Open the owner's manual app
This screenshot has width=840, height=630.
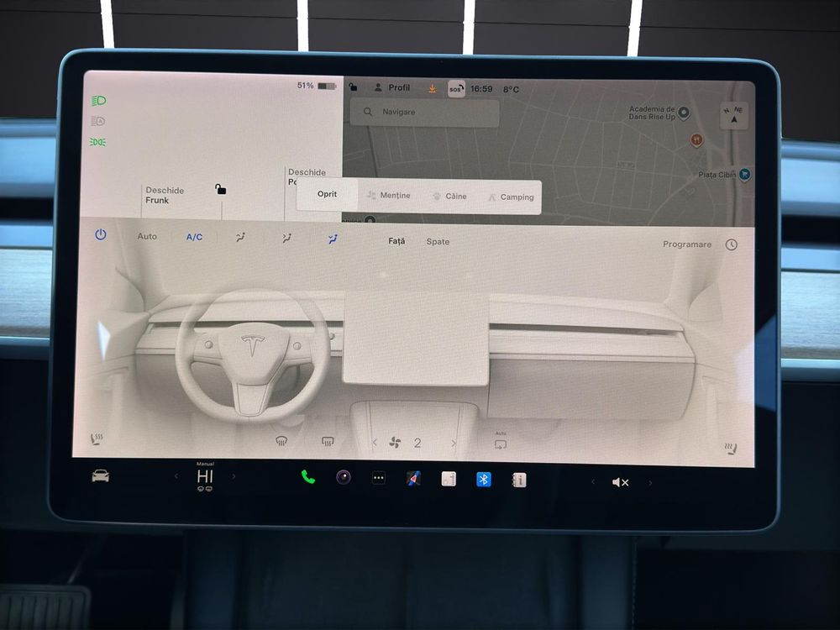pyautogui.click(x=518, y=480)
